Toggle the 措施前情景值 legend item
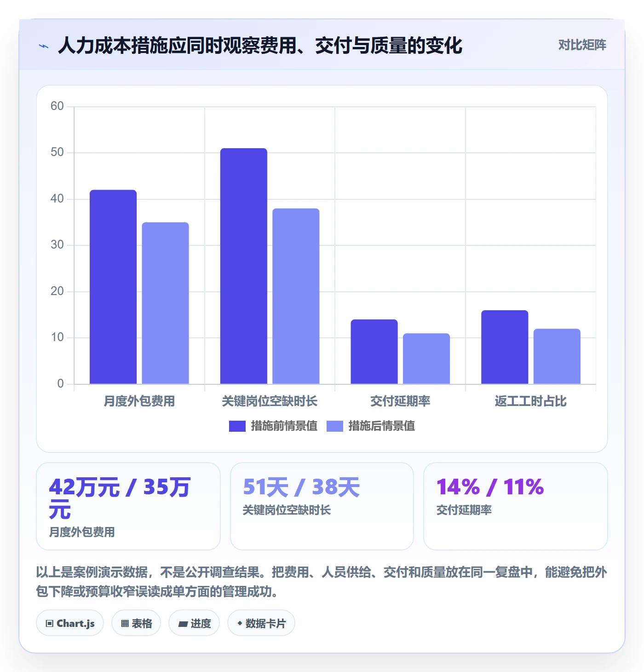The width and height of the screenshot is (644, 672). pyautogui.click(x=273, y=426)
